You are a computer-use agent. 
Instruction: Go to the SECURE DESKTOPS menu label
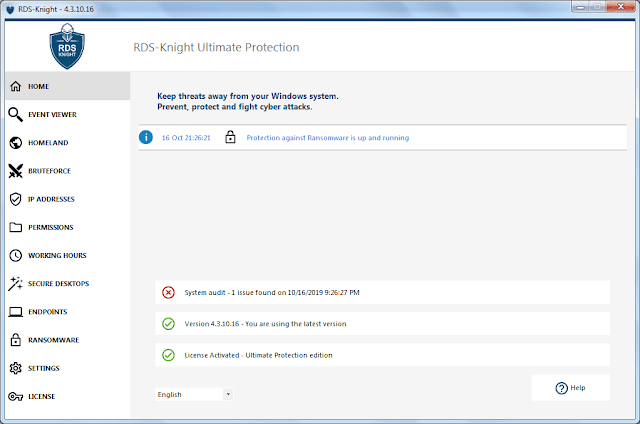[58, 284]
